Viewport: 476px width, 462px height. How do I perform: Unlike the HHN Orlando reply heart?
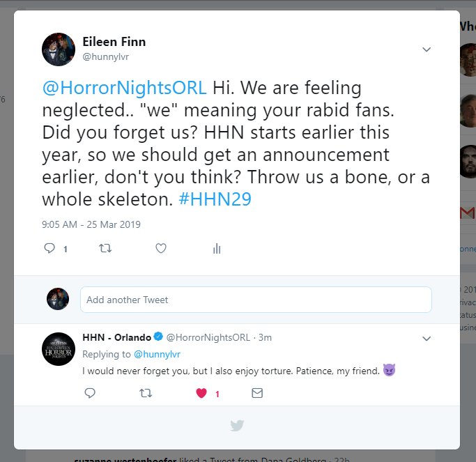201,393
